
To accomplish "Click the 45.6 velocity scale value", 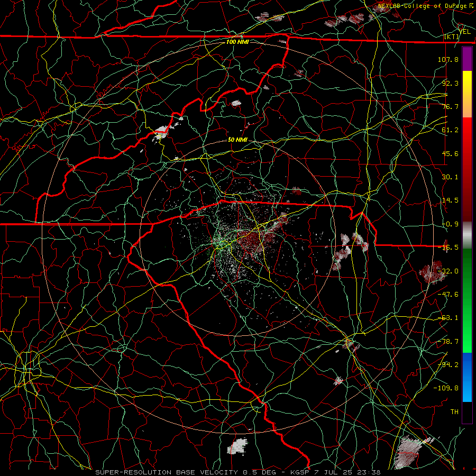I will 450,153.
